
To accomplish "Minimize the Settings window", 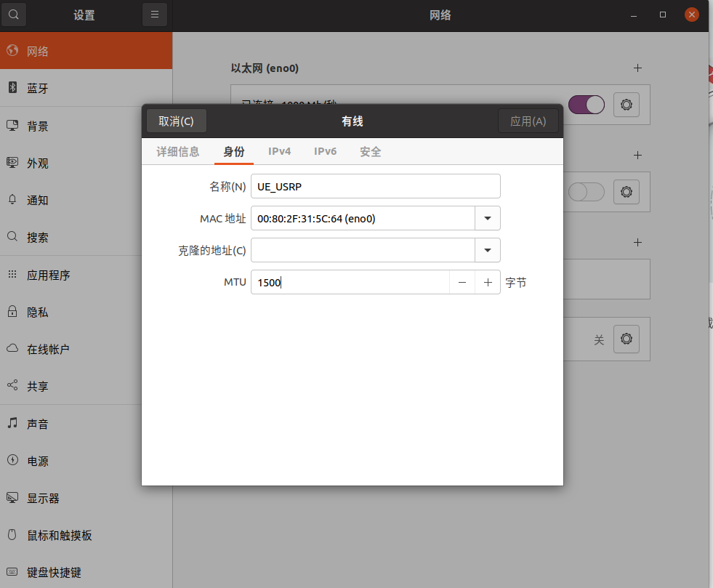I will pos(634,15).
